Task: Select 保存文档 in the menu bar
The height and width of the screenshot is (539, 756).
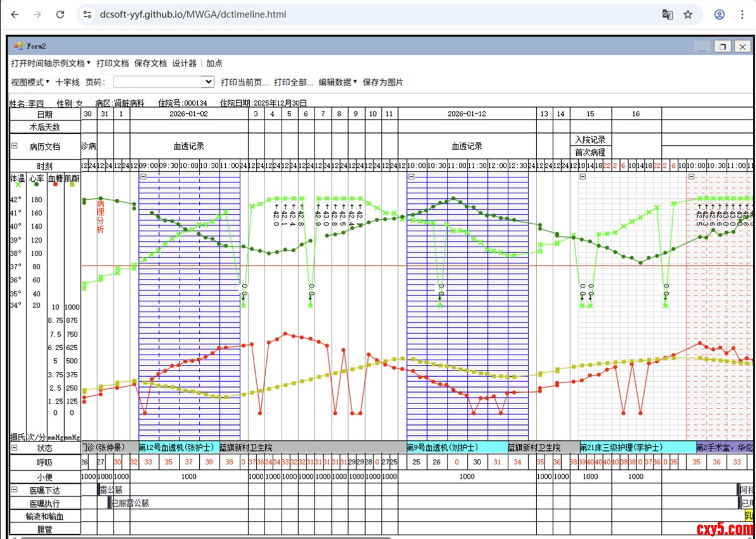Action: [x=150, y=63]
